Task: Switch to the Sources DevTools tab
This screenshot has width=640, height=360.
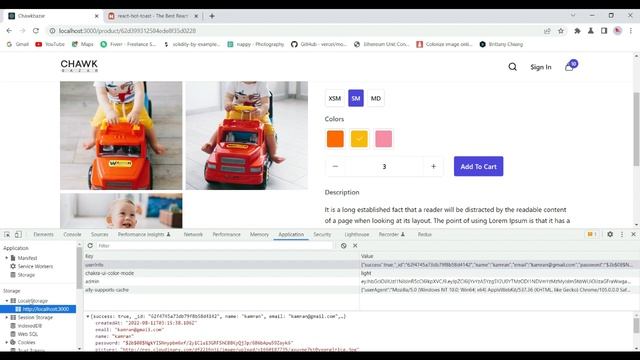Action: 100,234
